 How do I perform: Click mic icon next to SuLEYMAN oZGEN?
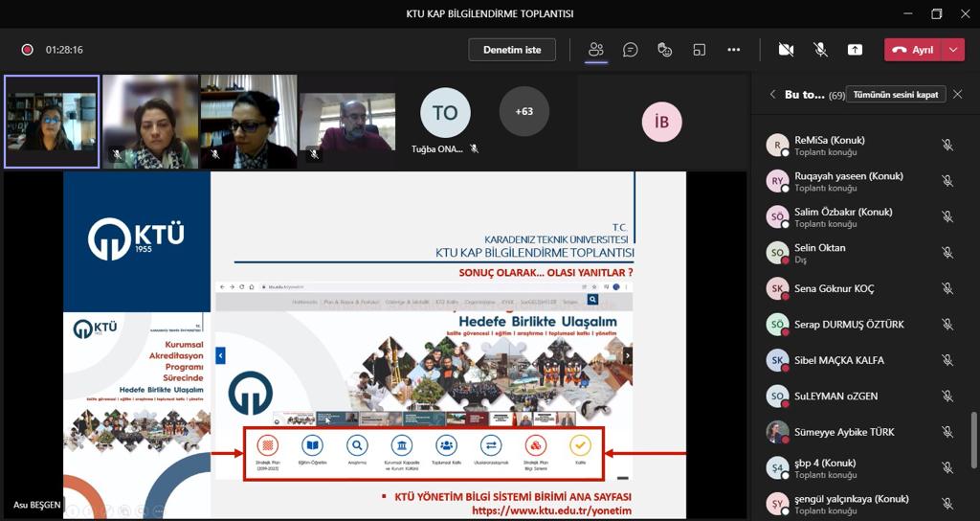947,396
